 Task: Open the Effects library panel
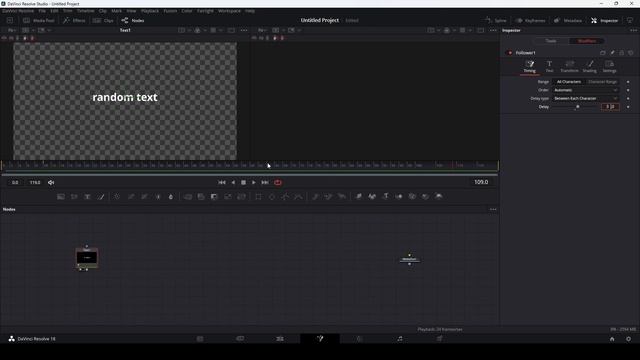(74, 20)
